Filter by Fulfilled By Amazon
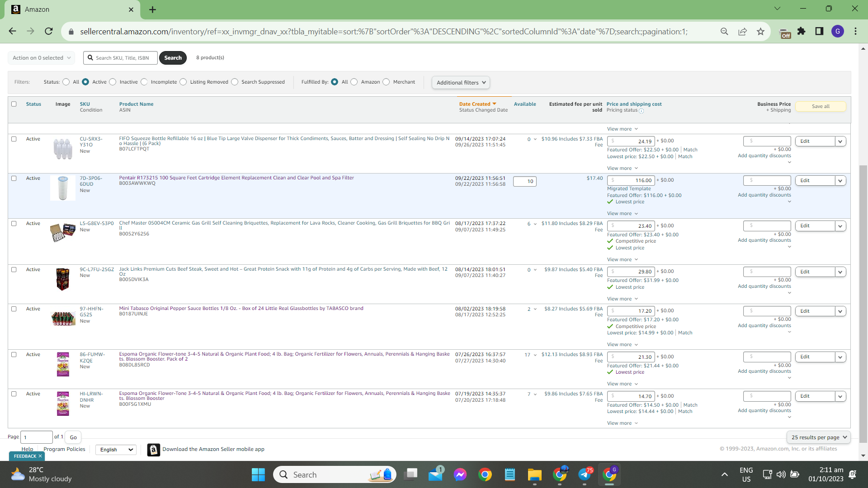868x488 pixels. pyautogui.click(x=354, y=82)
